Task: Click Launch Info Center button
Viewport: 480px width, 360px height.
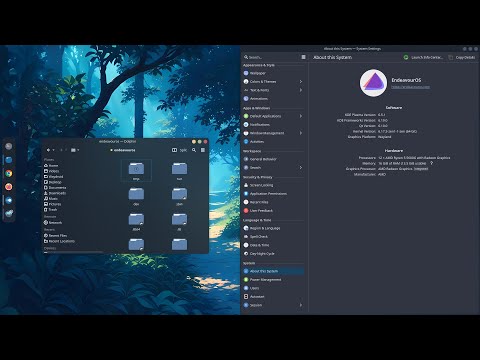Action: point(423,57)
